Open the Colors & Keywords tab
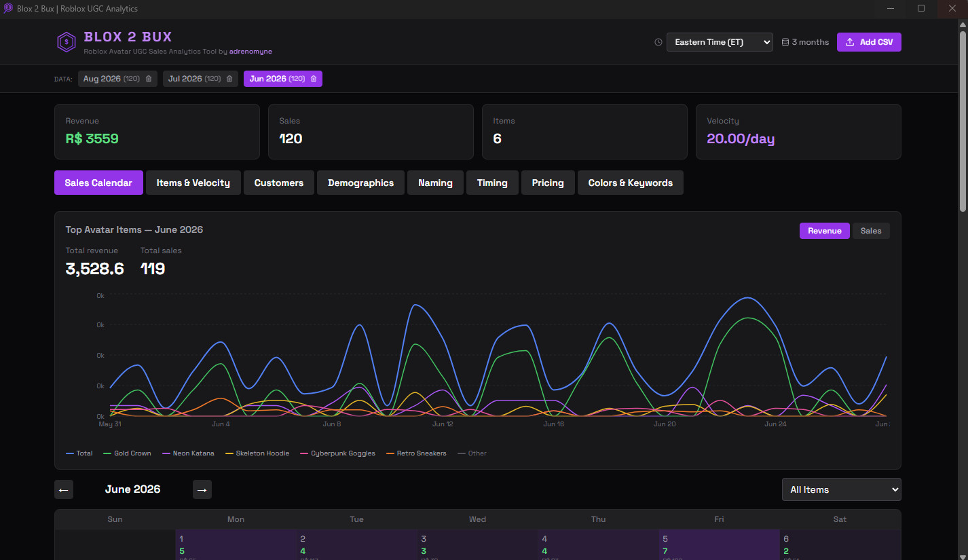The height and width of the screenshot is (560, 968). point(631,183)
